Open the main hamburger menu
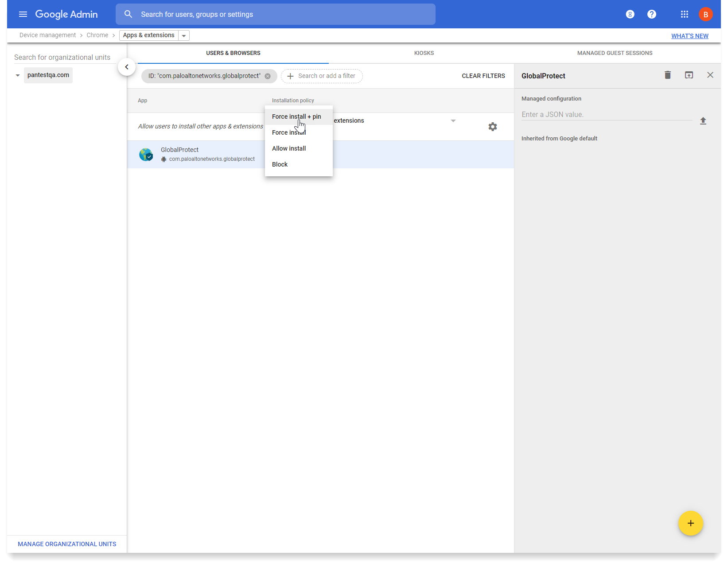728x567 pixels. [x=23, y=14]
